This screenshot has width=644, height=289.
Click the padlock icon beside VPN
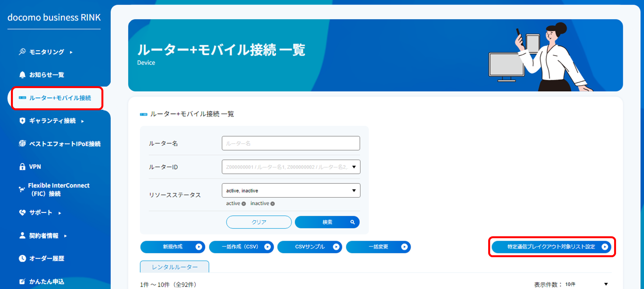point(22,167)
